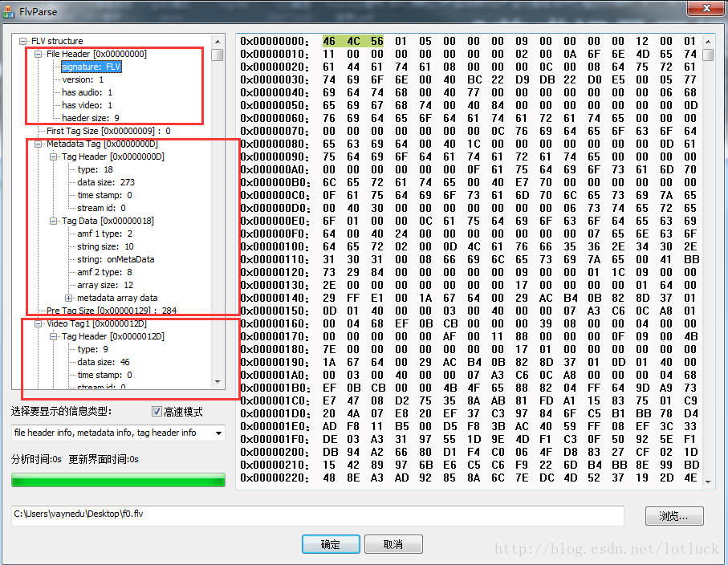Click the highlighted 4C byte in hex view
Screen dimensions: 728x565
tap(353, 41)
